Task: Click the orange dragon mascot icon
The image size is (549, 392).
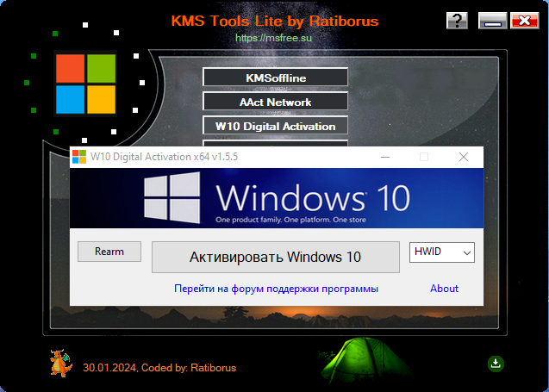Action: click(61, 364)
